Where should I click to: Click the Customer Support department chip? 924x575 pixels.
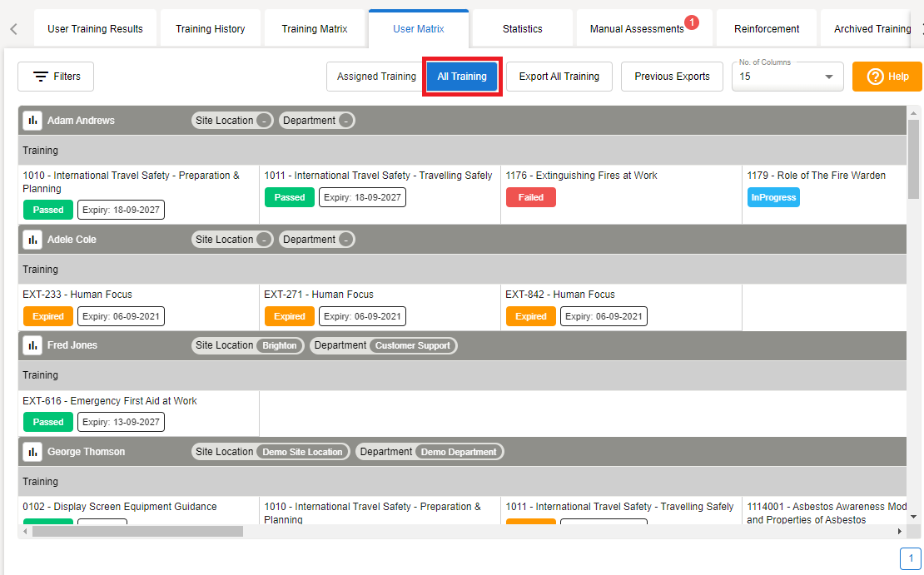[x=412, y=346]
